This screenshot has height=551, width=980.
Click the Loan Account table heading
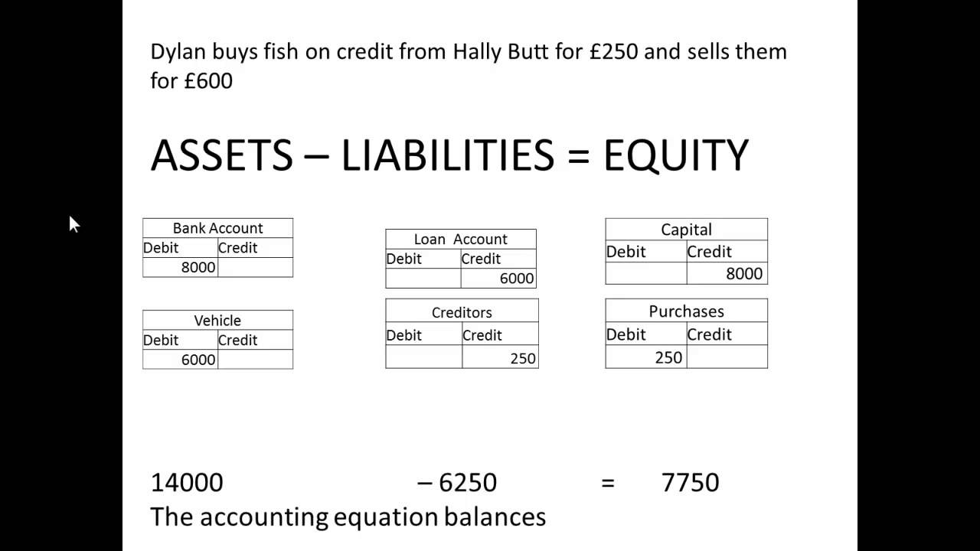[x=460, y=239]
